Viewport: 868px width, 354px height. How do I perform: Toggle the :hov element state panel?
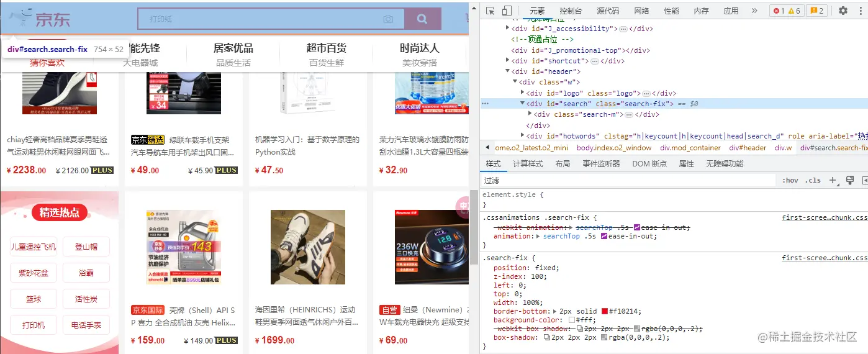790,180
